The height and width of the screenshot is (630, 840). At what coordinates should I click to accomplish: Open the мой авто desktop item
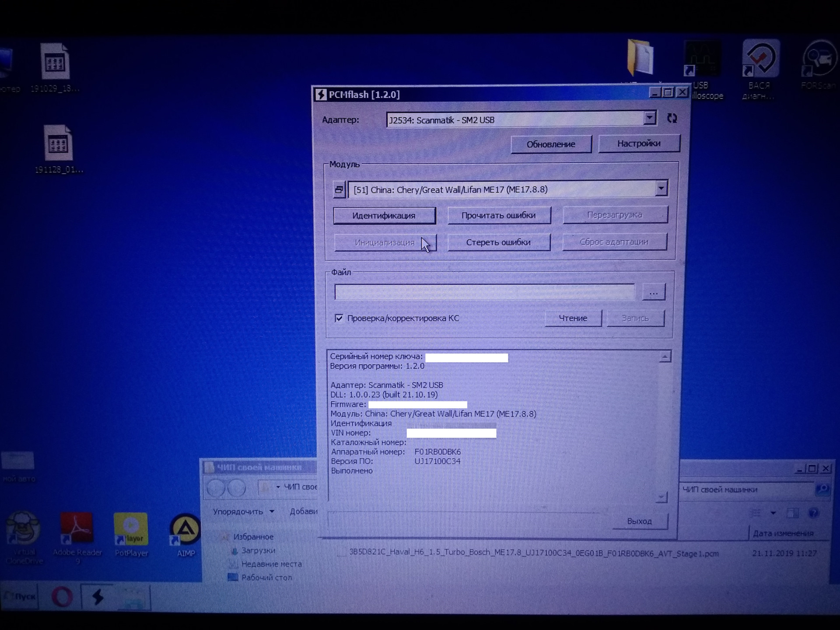[x=18, y=467]
